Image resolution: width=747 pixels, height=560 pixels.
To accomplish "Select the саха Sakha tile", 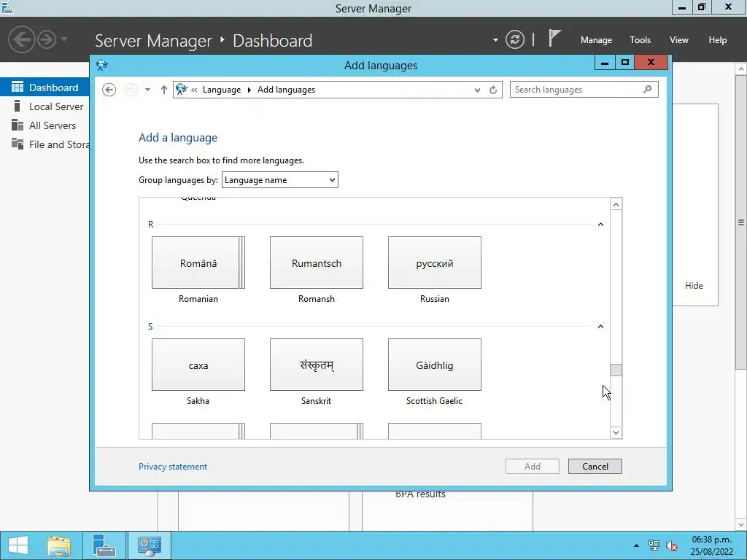I will tap(198, 365).
